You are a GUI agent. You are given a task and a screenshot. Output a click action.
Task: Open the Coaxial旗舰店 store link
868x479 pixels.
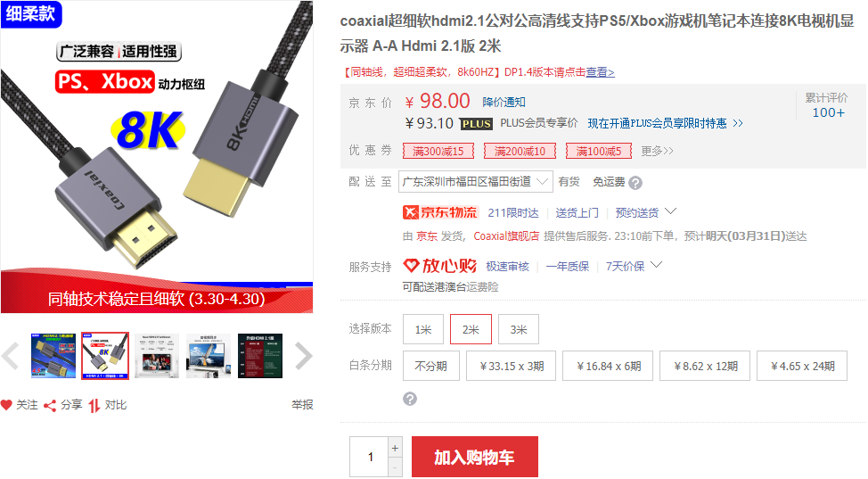506,236
